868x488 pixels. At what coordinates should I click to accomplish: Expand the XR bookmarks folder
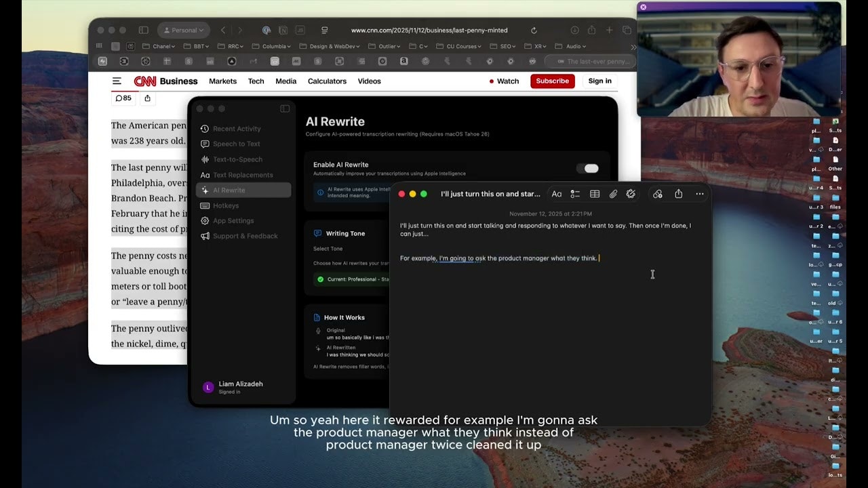click(536, 46)
